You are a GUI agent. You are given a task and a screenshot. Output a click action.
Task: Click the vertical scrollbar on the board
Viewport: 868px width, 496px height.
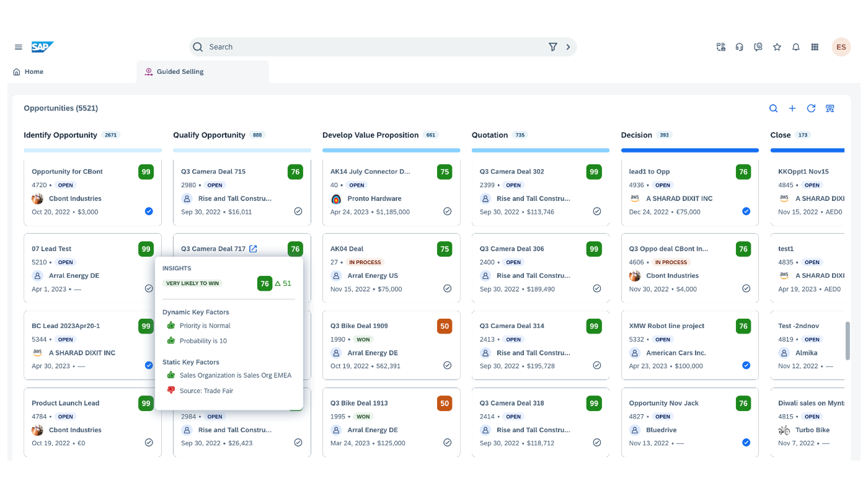coord(848,340)
